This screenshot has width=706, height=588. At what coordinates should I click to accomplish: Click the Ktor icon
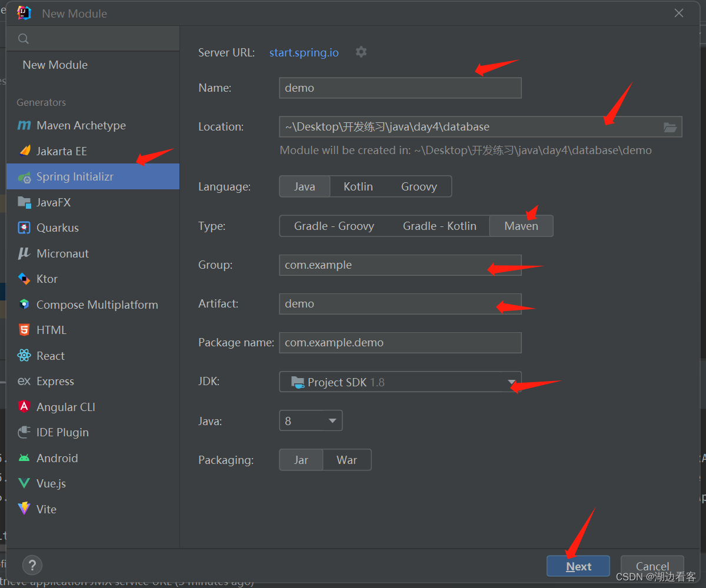(x=24, y=279)
